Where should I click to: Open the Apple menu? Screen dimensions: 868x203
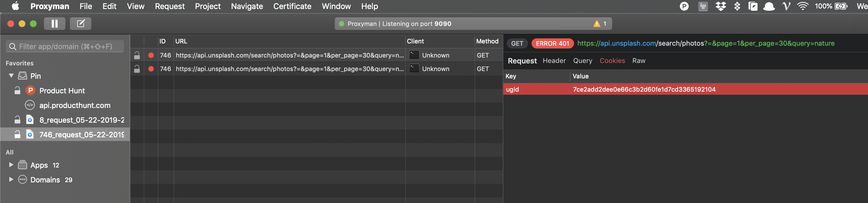tap(15, 6)
